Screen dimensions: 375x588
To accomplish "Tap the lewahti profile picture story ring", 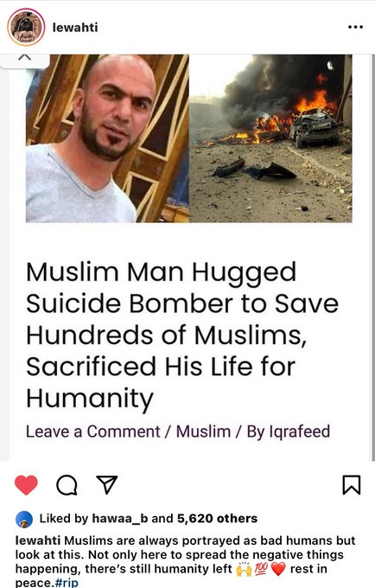I will (x=26, y=27).
